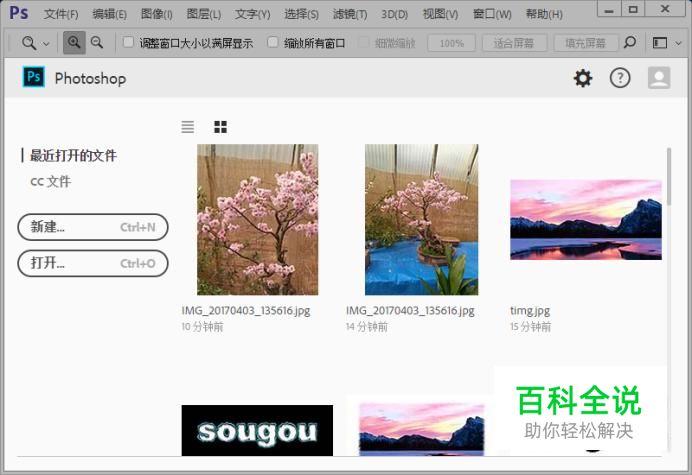Select CC 文件 in sidebar
The height and width of the screenshot is (475, 692).
pyautogui.click(x=50, y=181)
